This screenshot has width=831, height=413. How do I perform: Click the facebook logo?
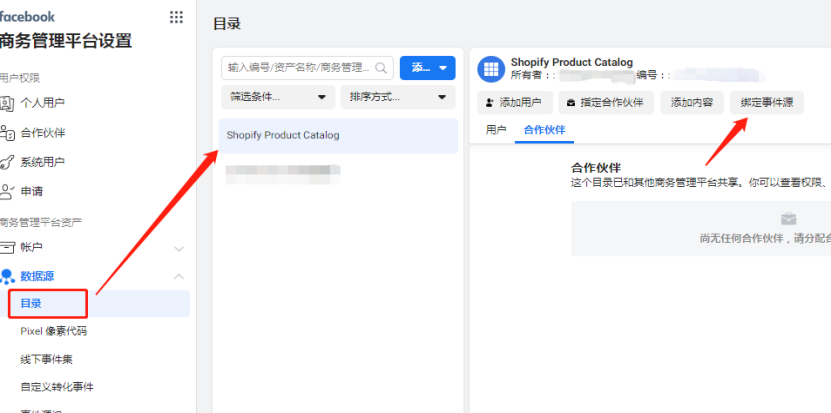click(28, 16)
